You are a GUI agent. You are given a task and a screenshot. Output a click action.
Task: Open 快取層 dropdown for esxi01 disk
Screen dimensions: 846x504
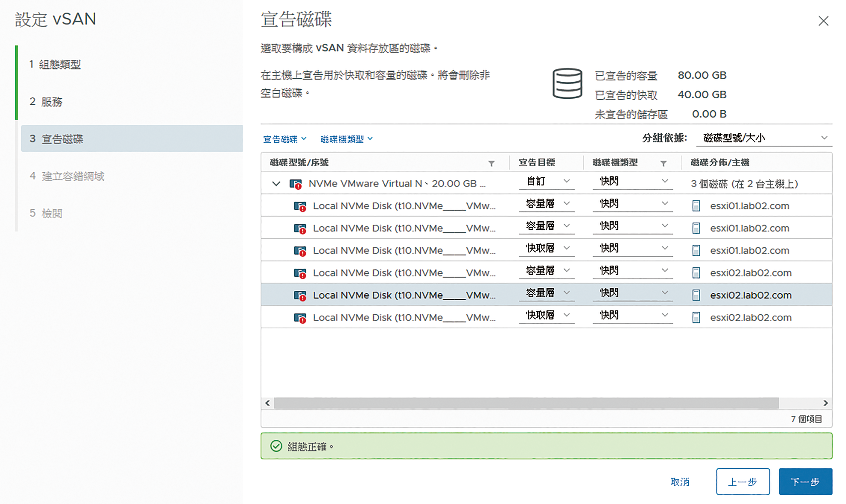point(547,249)
